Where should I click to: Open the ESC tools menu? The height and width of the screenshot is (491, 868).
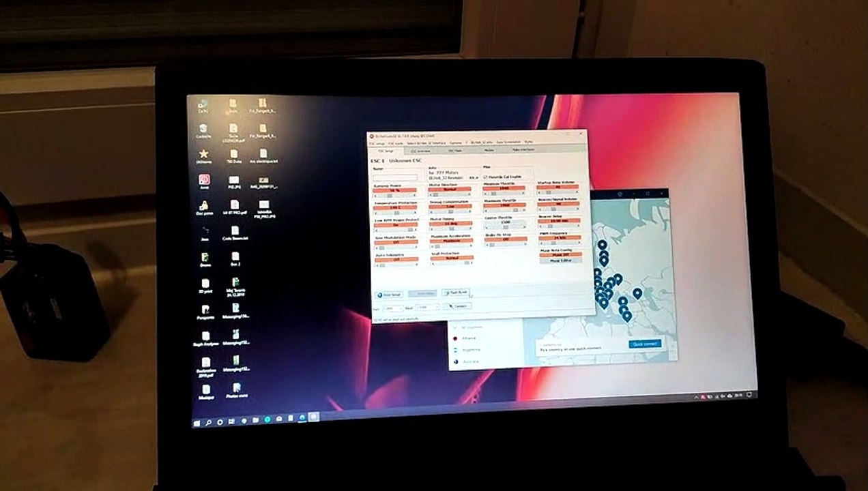click(x=396, y=142)
